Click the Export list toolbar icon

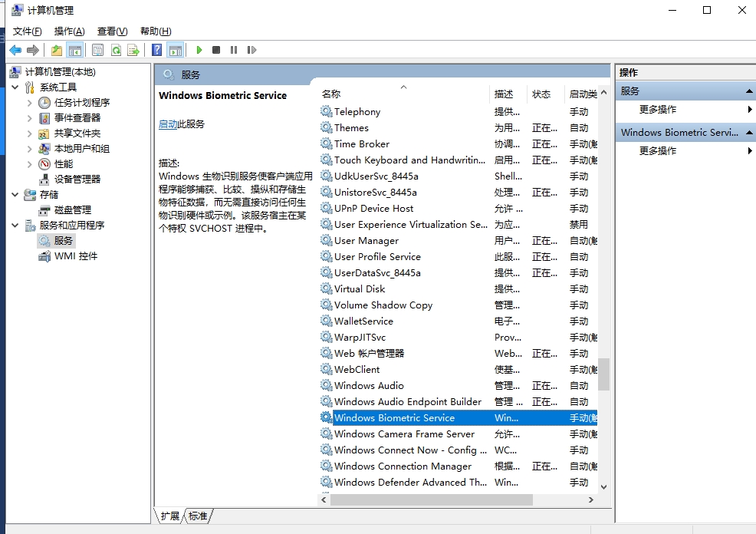tap(133, 50)
